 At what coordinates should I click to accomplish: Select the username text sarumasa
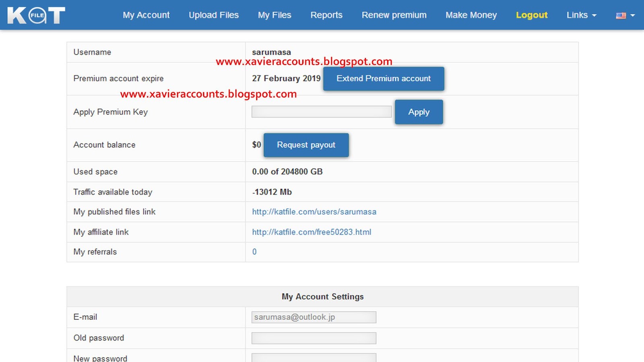coord(271,52)
